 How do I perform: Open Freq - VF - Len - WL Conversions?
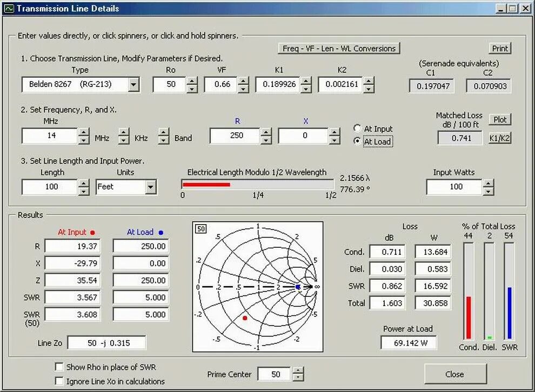click(x=339, y=49)
